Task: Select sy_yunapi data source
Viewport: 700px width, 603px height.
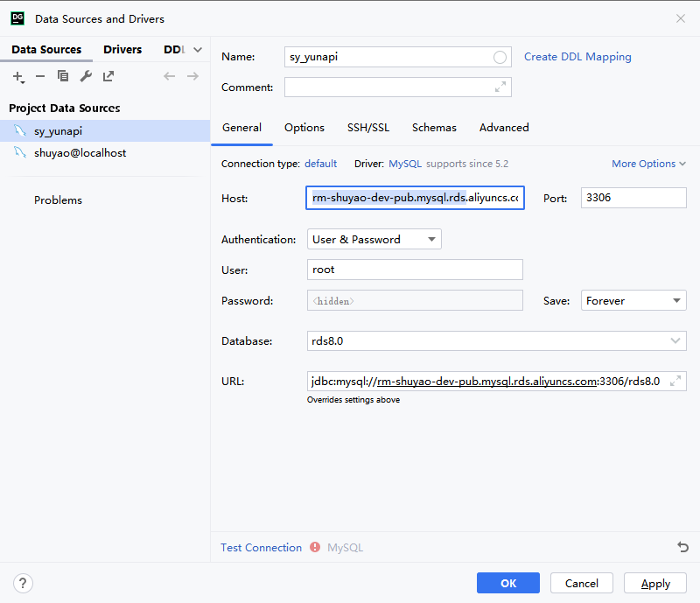Action: pos(105,131)
